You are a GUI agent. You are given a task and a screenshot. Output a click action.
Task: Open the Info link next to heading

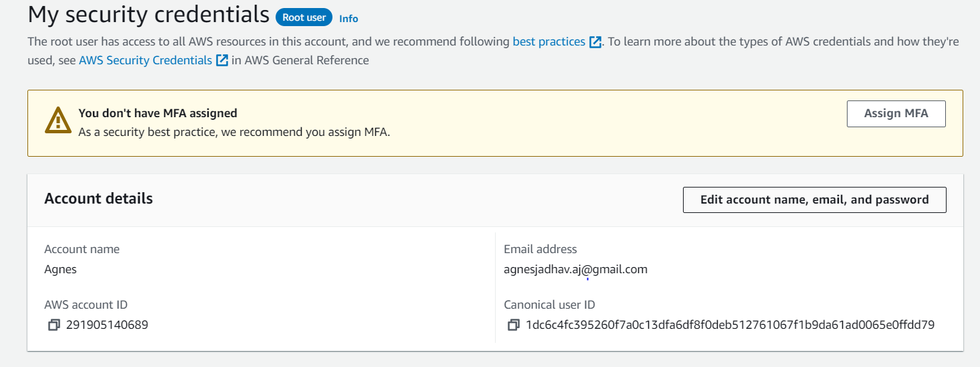pos(349,19)
